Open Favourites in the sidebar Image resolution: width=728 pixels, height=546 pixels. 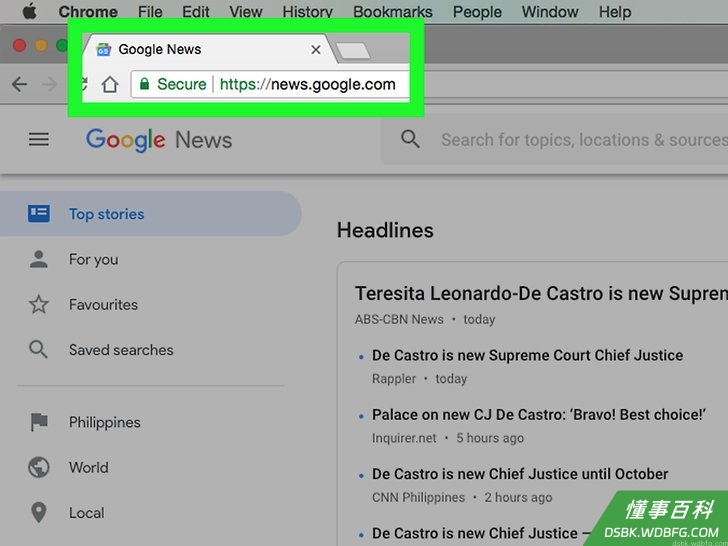[103, 305]
